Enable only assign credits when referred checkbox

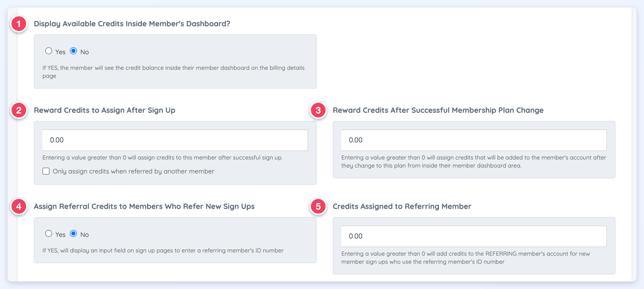(x=46, y=171)
